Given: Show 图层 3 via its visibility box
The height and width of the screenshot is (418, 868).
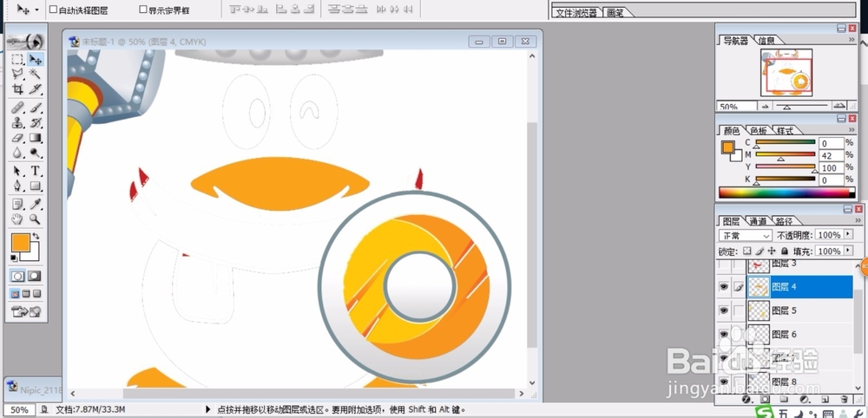Looking at the screenshot, I should click(x=723, y=265).
